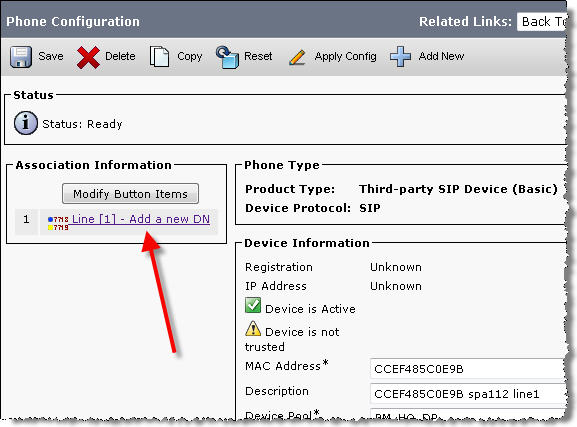Click the MAC Address input field
The width and height of the screenshot is (577, 427).
point(468,368)
